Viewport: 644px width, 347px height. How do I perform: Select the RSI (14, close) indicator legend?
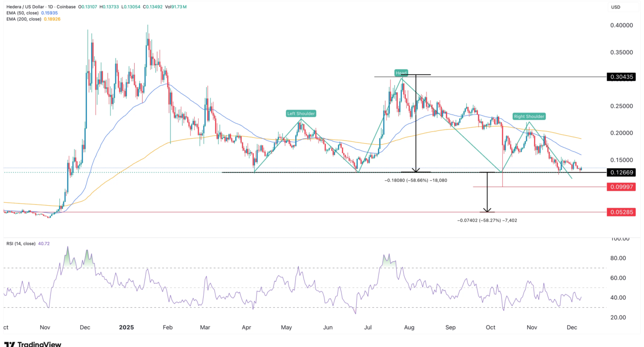coord(24,243)
